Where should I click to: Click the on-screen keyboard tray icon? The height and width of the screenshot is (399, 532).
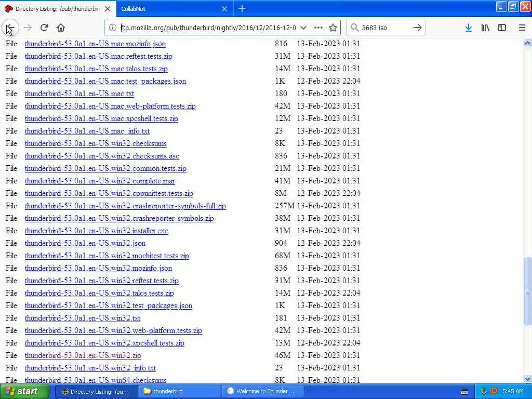pos(464,392)
